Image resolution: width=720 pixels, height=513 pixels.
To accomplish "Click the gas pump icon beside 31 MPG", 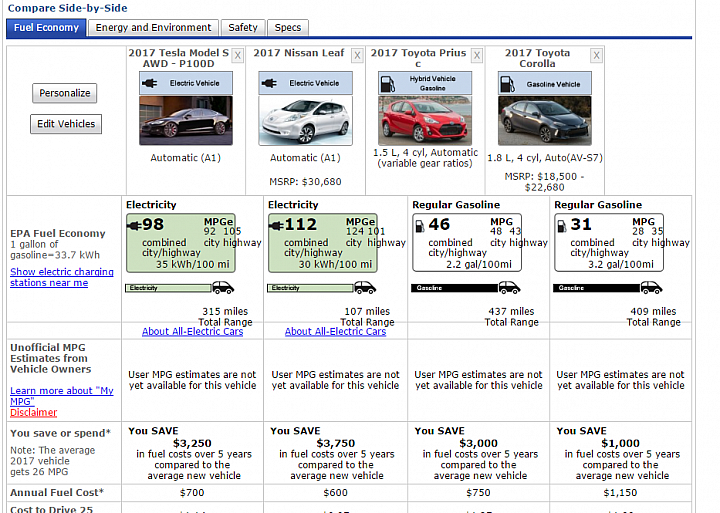I will (562, 226).
